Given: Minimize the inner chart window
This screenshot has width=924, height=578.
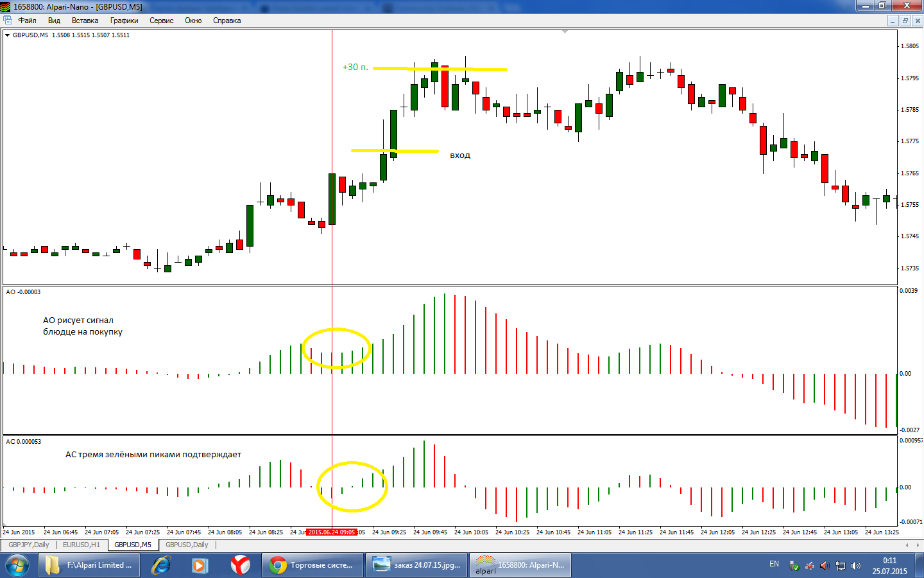Looking at the screenshot, I should tap(893, 21).
